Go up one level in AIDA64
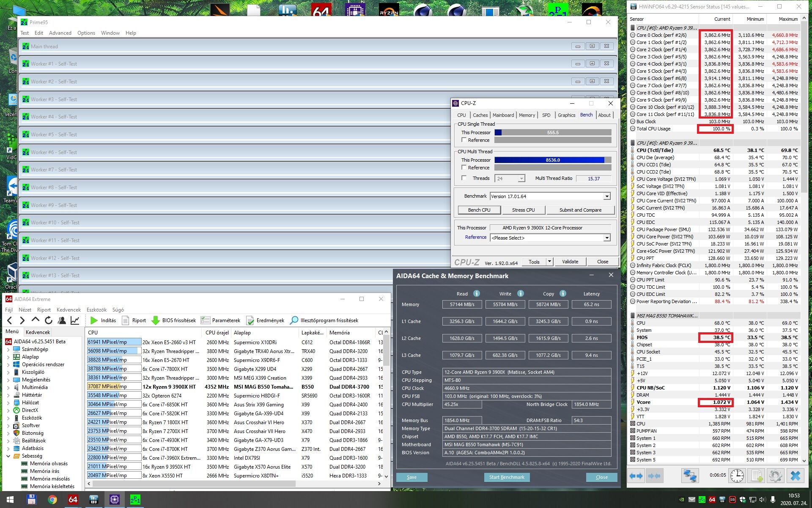This screenshot has width=812, height=508. [36, 320]
